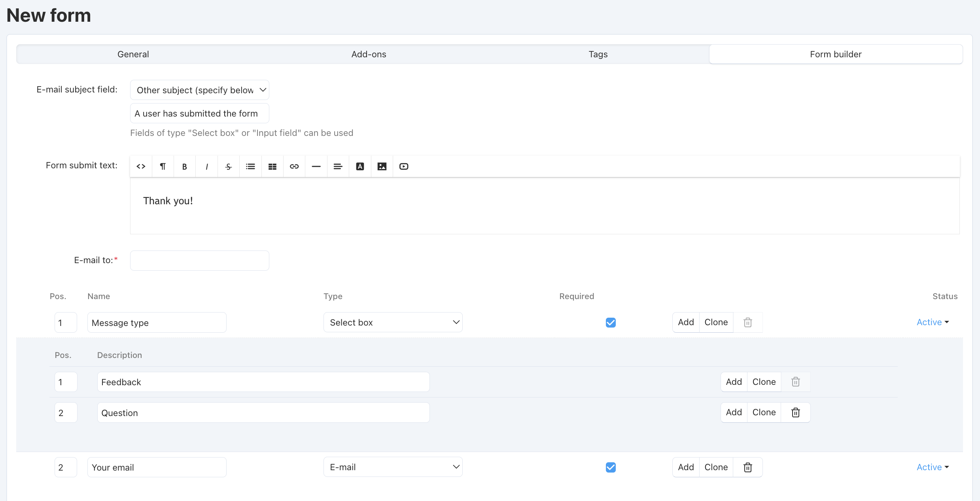980x501 pixels.
Task: Uncheck Required for Message type field
Action: (611, 322)
